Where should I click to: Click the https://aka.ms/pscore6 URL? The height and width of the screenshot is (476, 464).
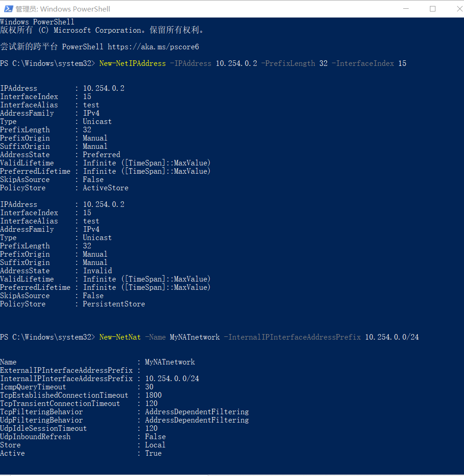(x=153, y=47)
